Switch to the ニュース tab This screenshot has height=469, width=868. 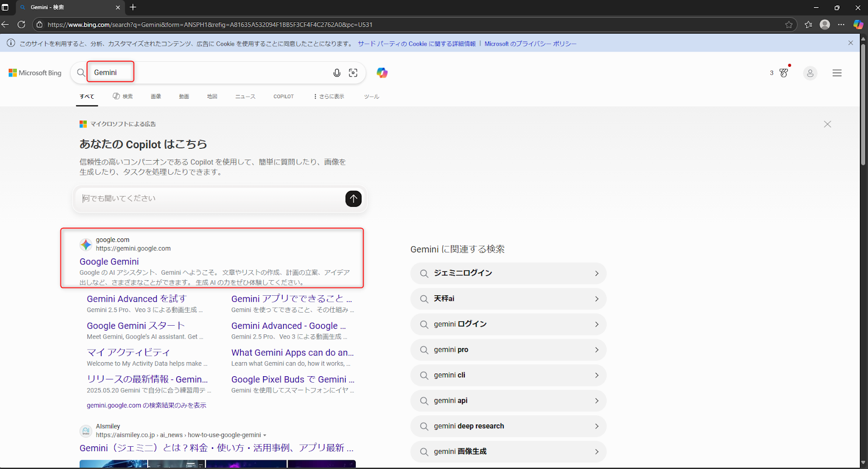click(x=245, y=97)
